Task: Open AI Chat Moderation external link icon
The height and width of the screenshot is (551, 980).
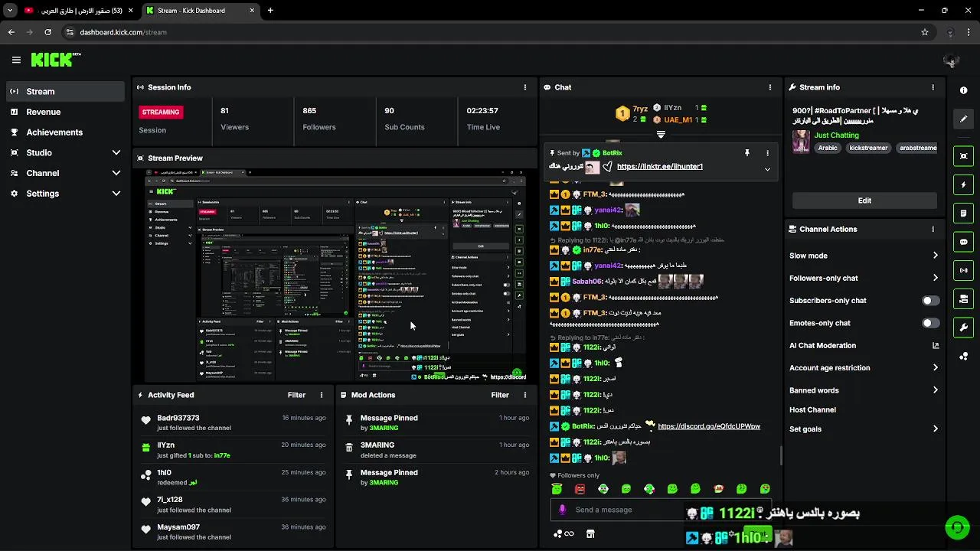Action: [x=935, y=345]
